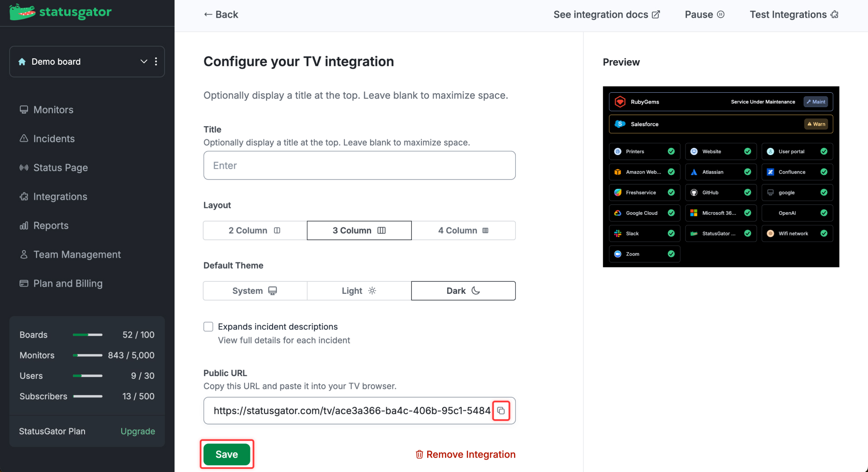Click the OpenAI tile in preview
Image resolution: width=868 pixels, height=472 pixels.
[797, 213]
